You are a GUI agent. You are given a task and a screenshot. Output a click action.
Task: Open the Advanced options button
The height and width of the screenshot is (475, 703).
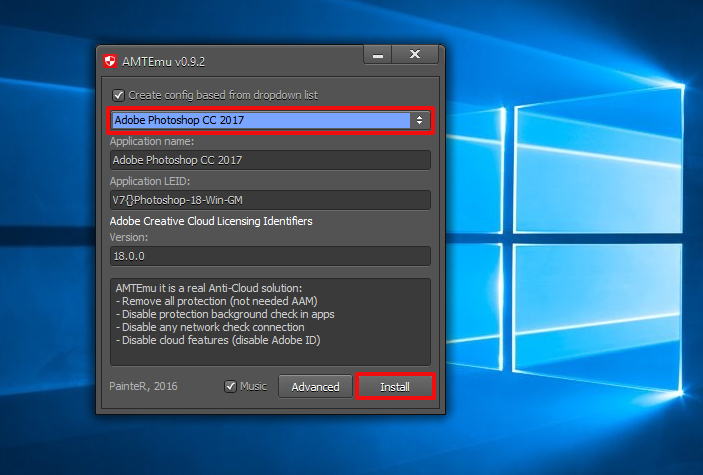tap(315, 387)
